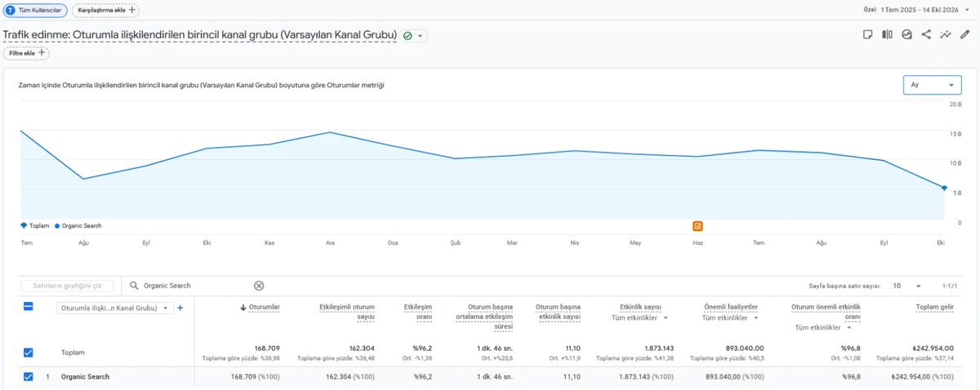Click the Organic Search row name cell
Viewport: 980px width, 390px height.
[85, 377]
